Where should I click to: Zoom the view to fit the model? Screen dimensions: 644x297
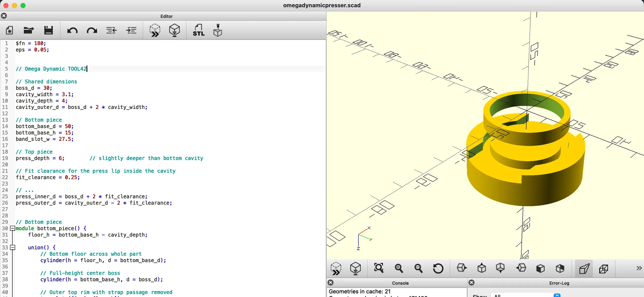[x=378, y=268]
